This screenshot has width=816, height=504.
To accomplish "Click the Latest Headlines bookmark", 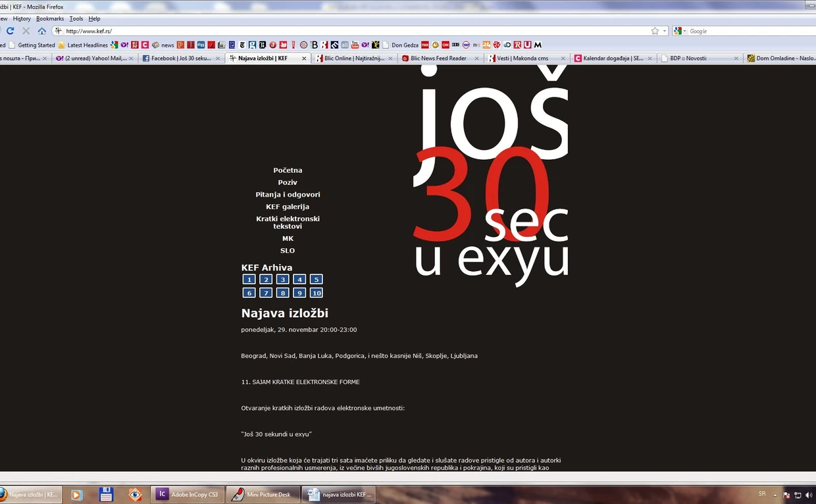I will 87,45.
